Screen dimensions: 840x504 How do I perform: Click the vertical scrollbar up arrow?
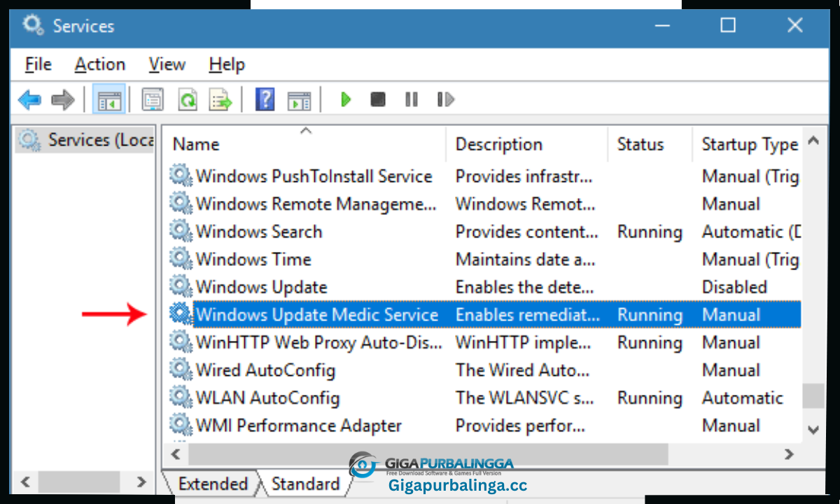tap(813, 141)
